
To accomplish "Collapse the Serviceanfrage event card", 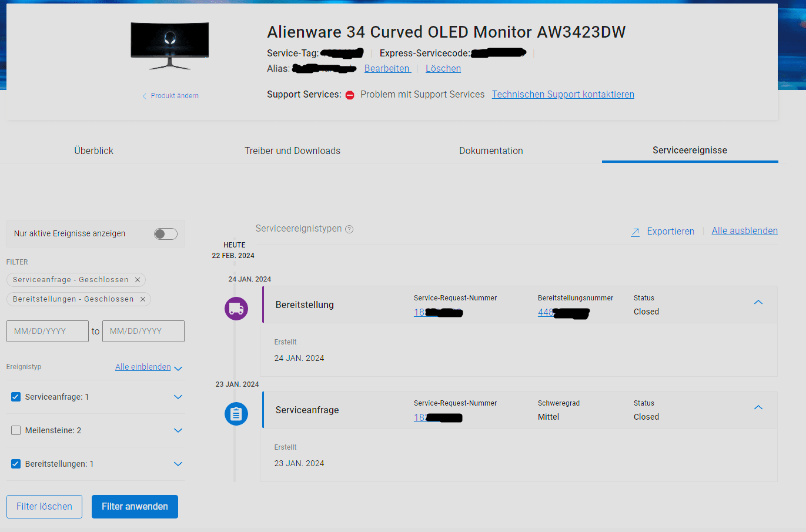I will point(758,407).
